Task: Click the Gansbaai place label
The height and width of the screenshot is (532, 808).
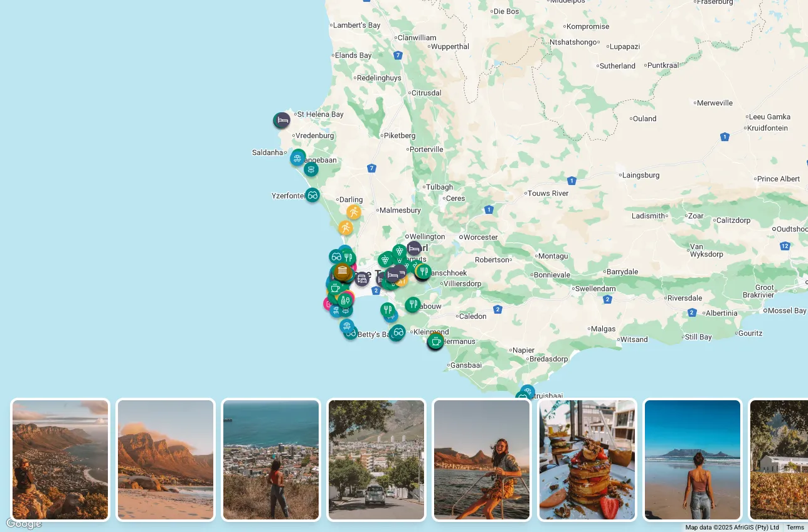Action: point(466,365)
